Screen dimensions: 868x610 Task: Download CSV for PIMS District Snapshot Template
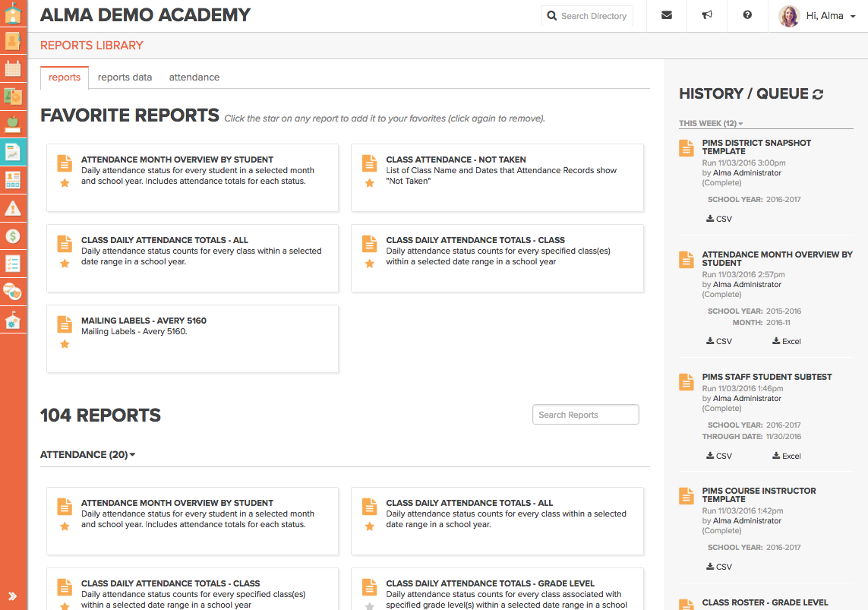[719, 219]
